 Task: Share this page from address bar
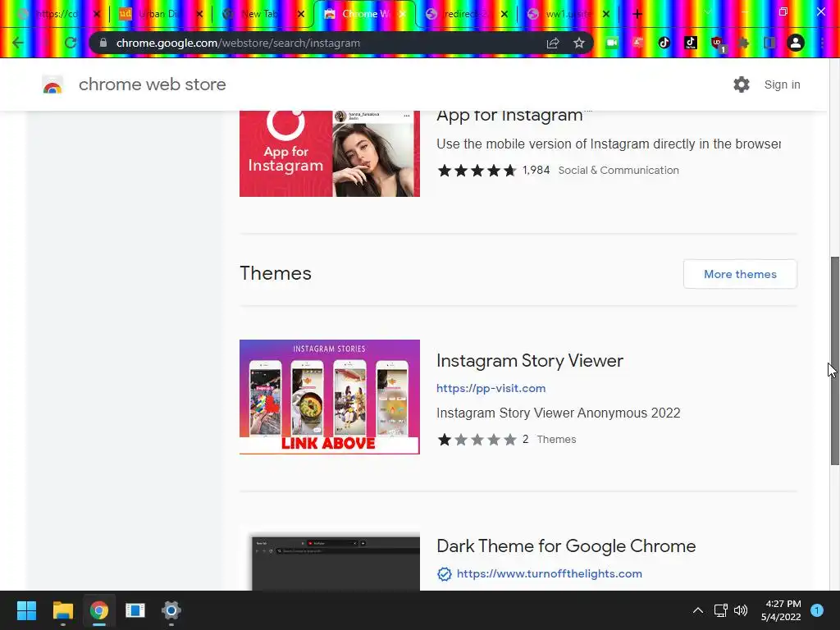coord(553,43)
